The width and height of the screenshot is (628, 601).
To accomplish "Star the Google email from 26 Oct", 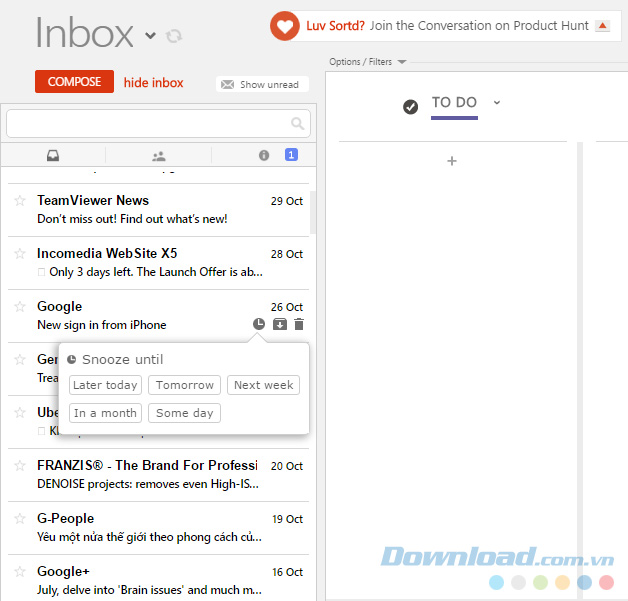I will pos(20,307).
